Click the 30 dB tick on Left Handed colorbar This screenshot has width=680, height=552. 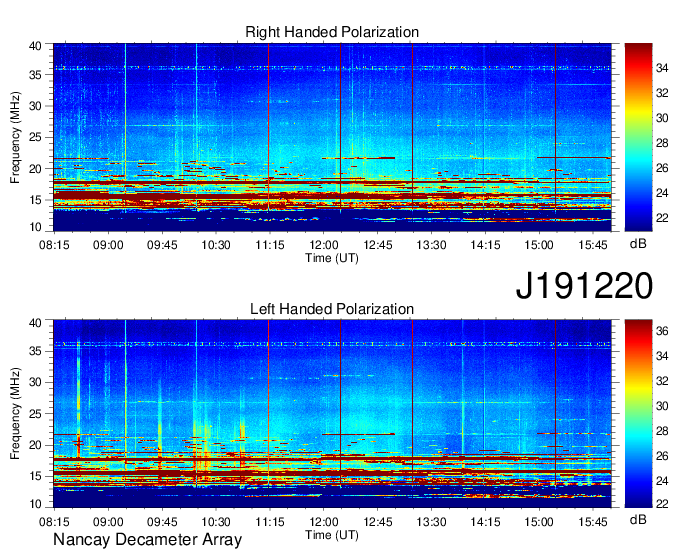[x=662, y=406]
